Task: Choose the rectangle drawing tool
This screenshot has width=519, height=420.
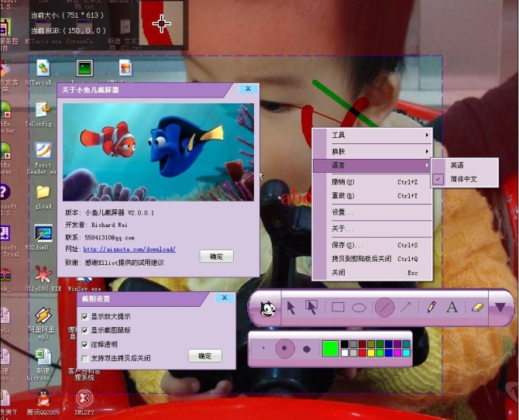Action: (338, 308)
